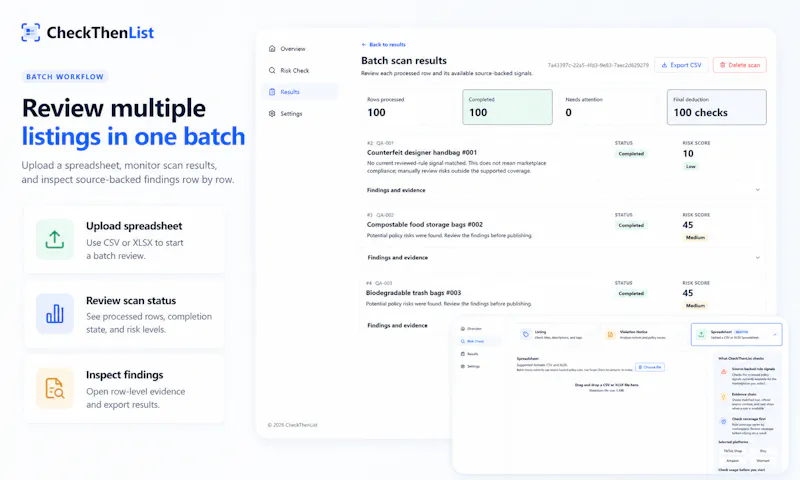Click the Counterfeit designer handbag #001 title
The height and width of the screenshot is (480, 800).
[421, 153]
